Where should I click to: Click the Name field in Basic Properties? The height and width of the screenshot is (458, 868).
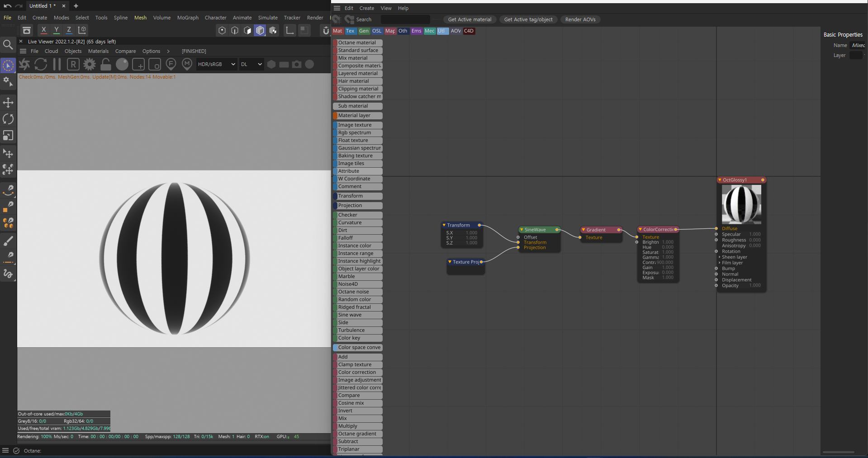point(859,45)
